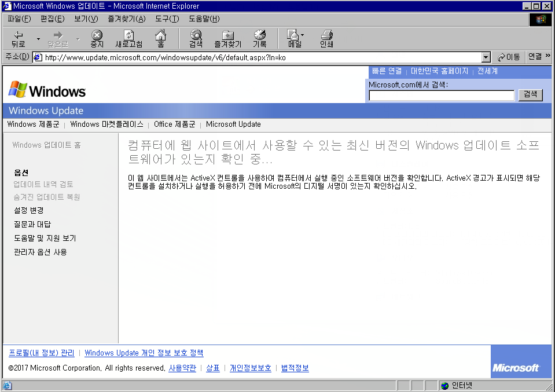Open the 대한민국 홈페이지 link

coord(439,71)
